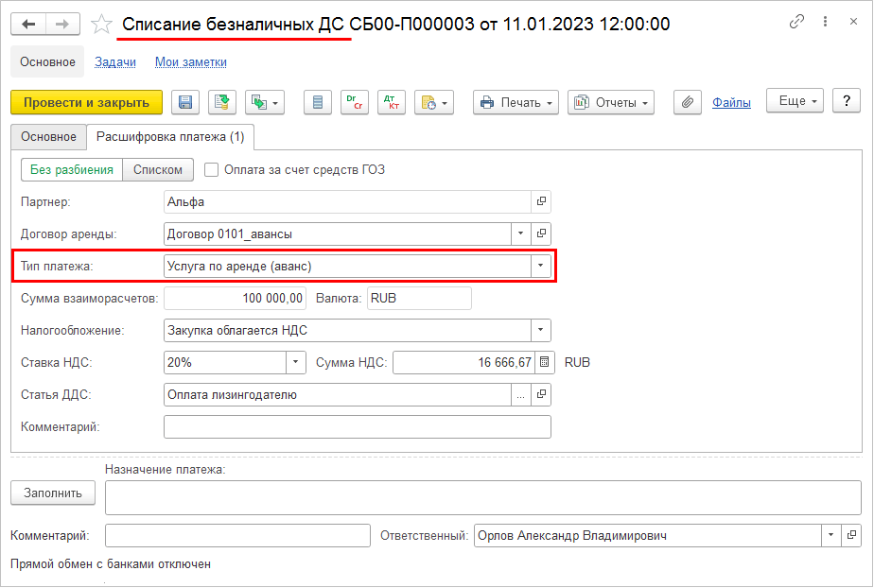Open the Отчеты reports menu

(x=611, y=102)
